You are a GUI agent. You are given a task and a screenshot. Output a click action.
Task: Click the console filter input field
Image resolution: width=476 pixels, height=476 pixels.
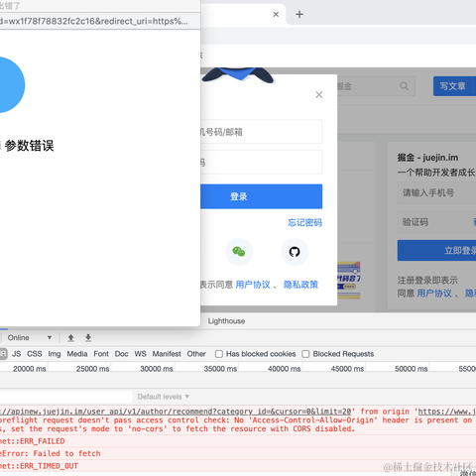pyautogui.click(x=65, y=397)
